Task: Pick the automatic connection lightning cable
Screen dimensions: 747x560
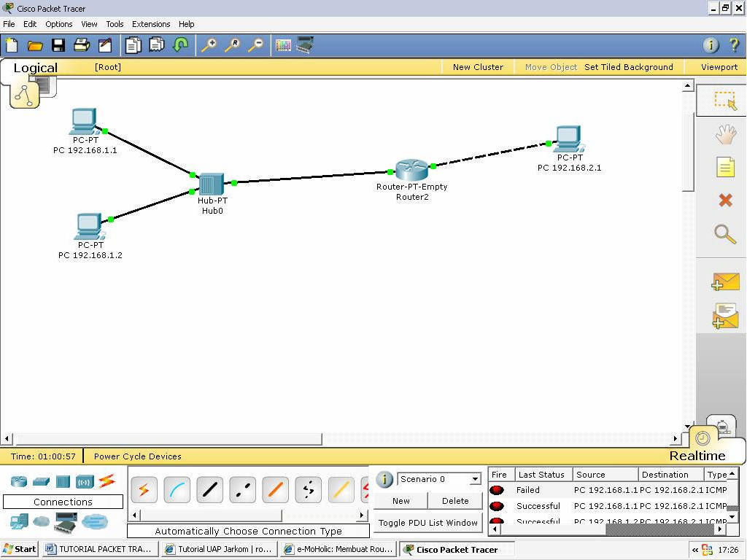Action: (144, 489)
